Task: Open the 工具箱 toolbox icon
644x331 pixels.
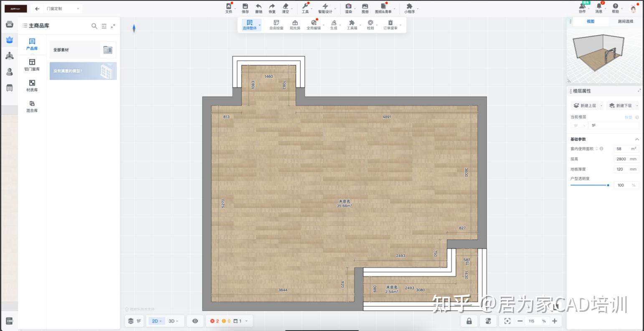Action: [x=352, y=25]
